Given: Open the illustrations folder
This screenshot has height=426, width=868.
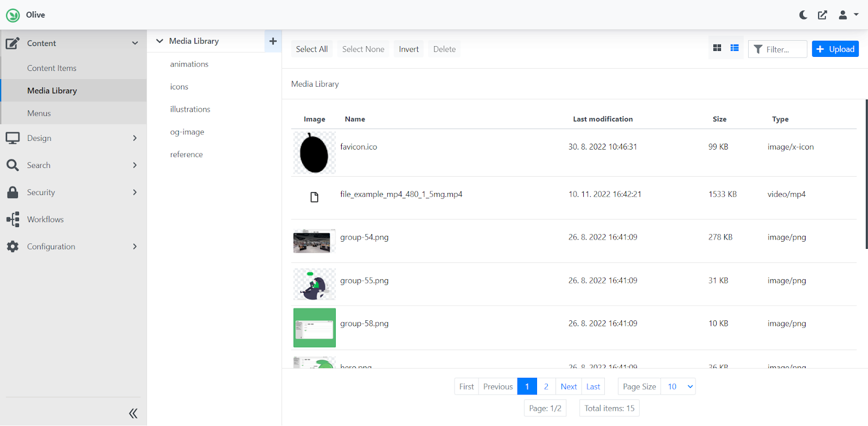Looking at the screenshot, I should coord(190,109).
